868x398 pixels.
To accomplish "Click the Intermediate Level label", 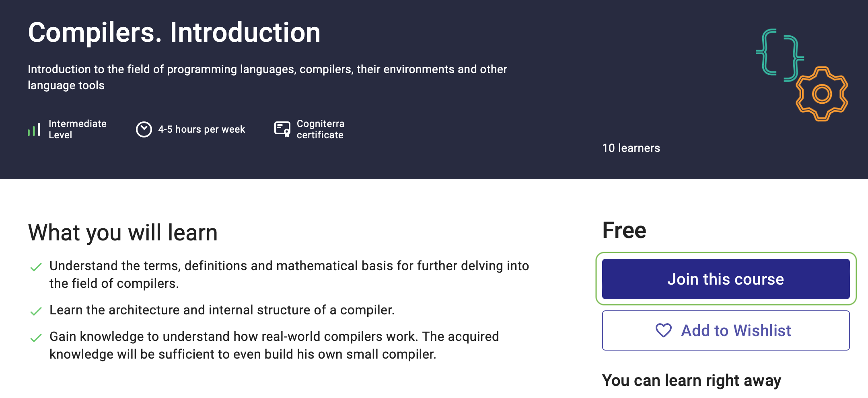I will pos(77,129).
